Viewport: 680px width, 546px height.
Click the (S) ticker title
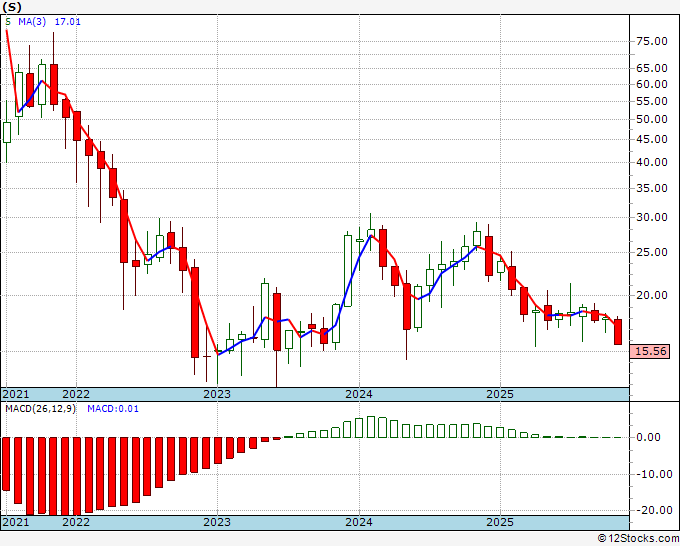tap(12, 7)
